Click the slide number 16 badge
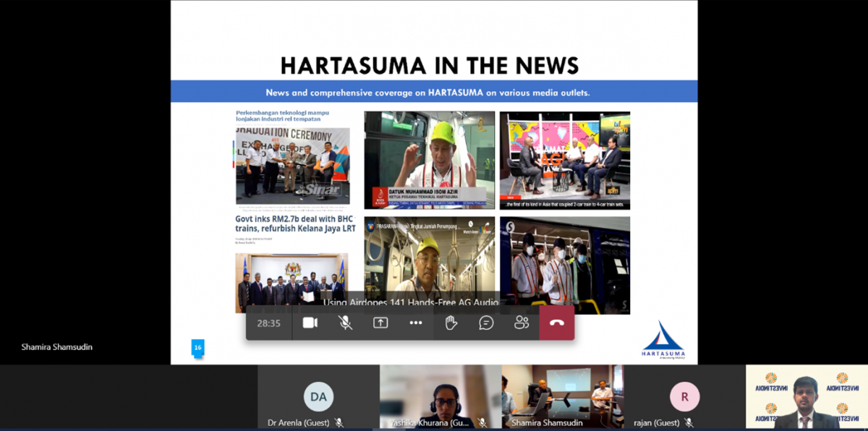868x431 pixels. click(197, 348)
